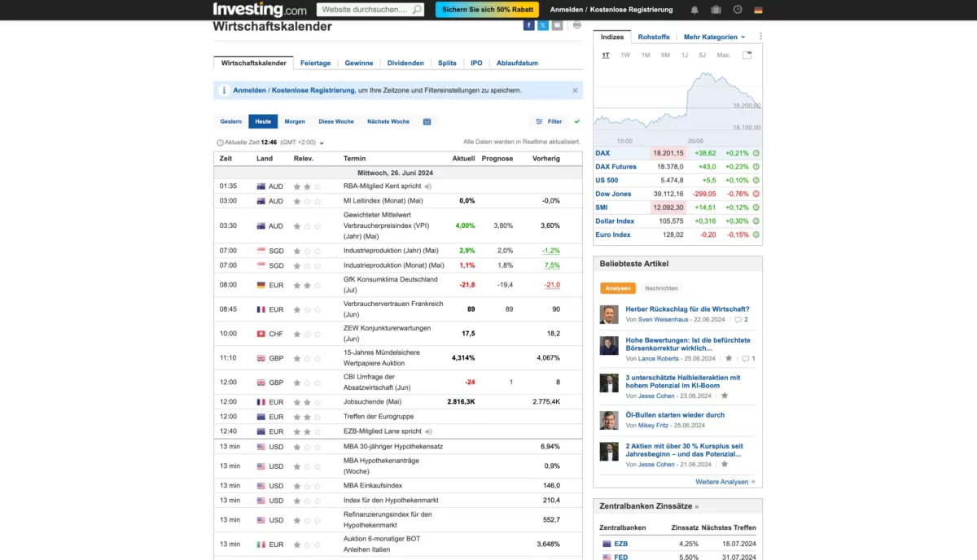Open the Filter settings

pos(553,120)
